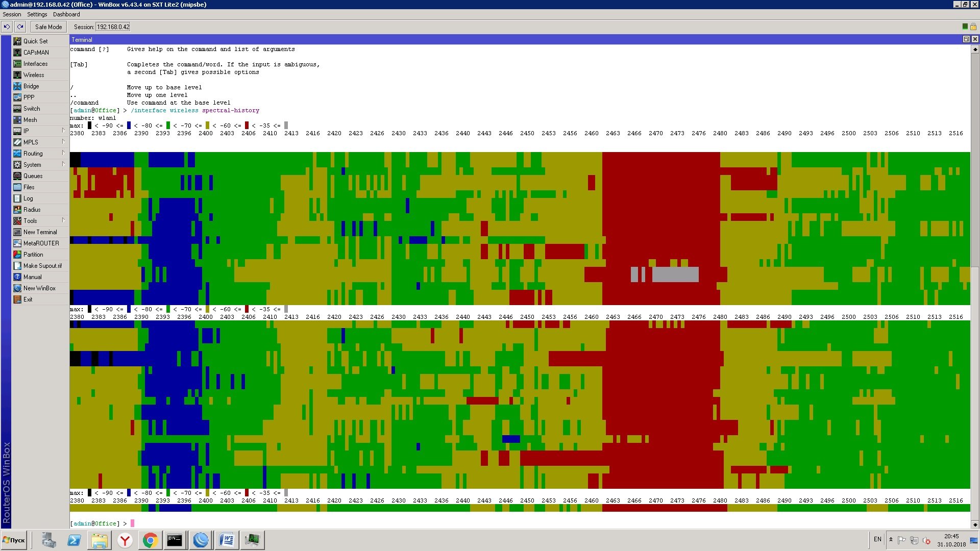Open the Dashboard menu
Image resolution: width=980 pixels, height=551 pixels.
point(66,14)
